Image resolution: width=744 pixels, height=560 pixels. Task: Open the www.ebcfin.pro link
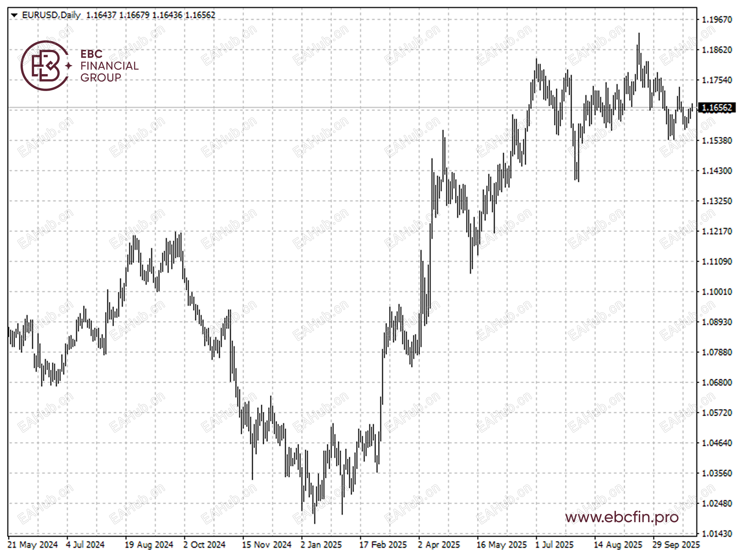621,517
